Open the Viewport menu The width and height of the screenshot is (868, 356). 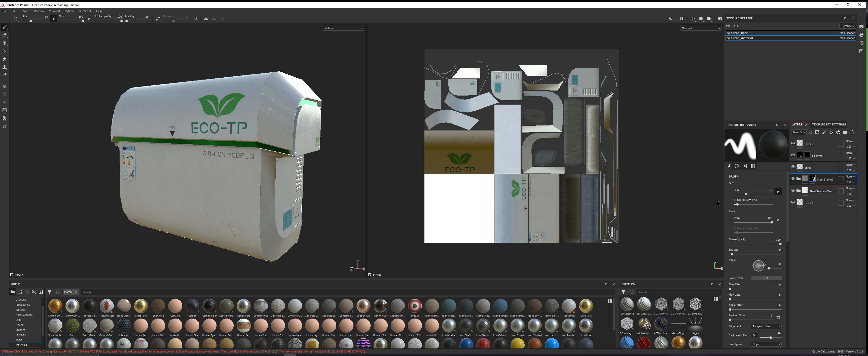54,11
